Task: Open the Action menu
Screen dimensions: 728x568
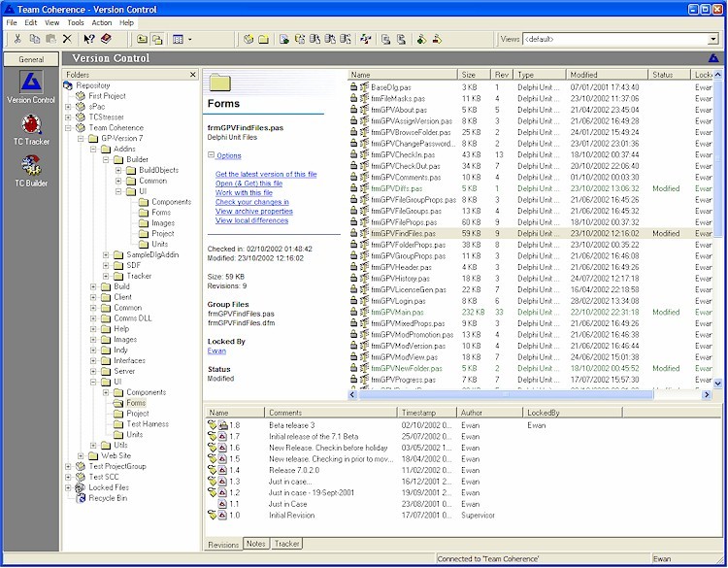Action: [101, 22]
